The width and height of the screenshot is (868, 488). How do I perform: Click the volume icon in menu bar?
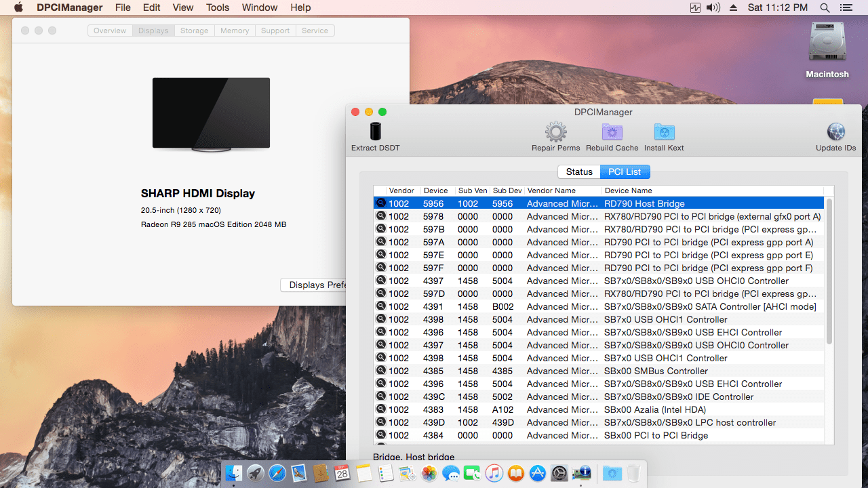coord(713,7)
